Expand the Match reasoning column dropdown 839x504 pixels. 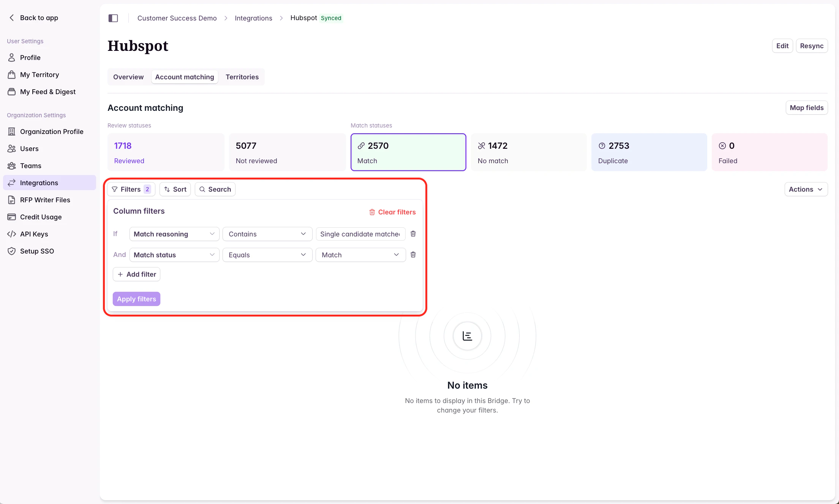(174, 234)
